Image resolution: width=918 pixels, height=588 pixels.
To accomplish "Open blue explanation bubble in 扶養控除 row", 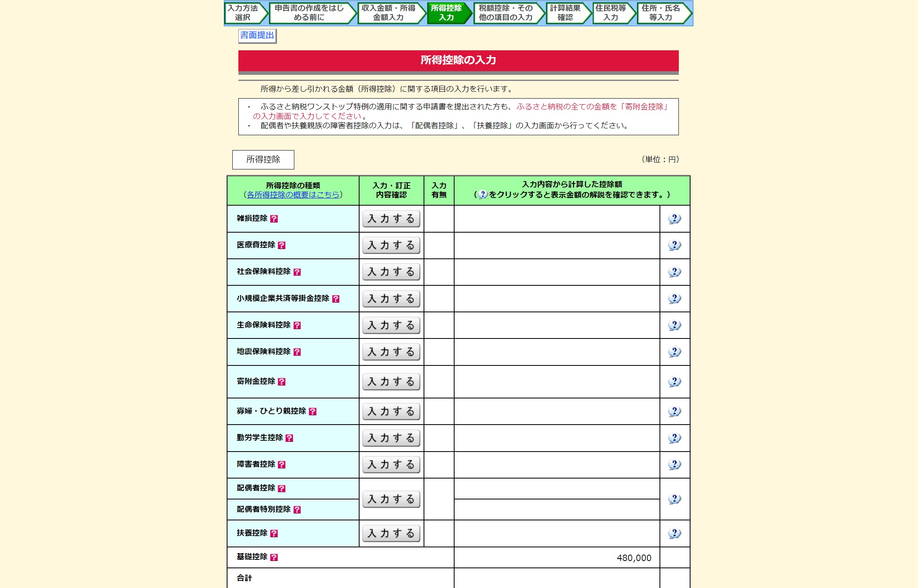I will 674,533.
